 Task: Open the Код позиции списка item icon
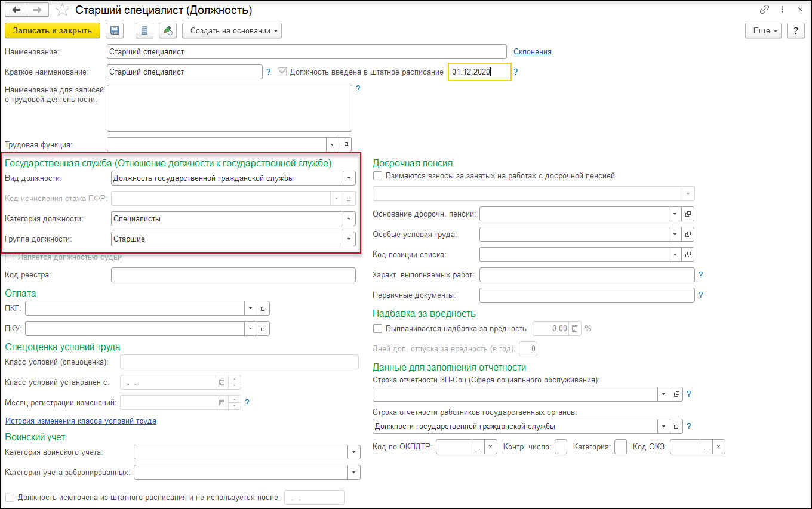pos(688,255)
